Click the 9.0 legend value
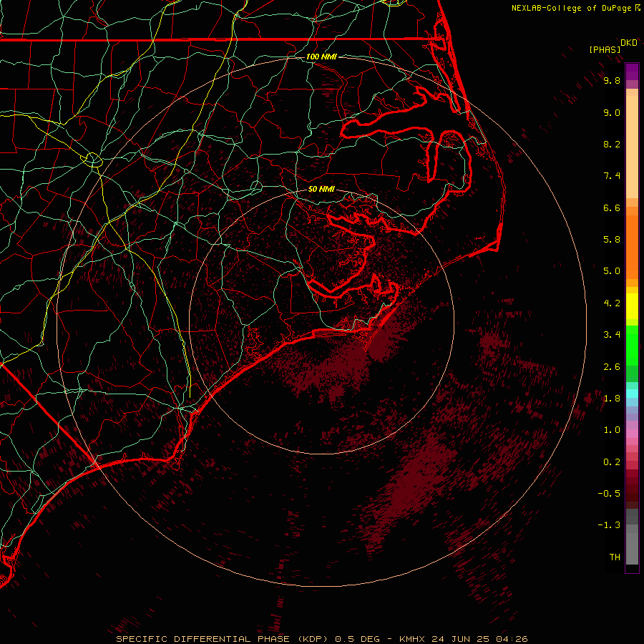The image size is (644, 644). click(612, 113)
